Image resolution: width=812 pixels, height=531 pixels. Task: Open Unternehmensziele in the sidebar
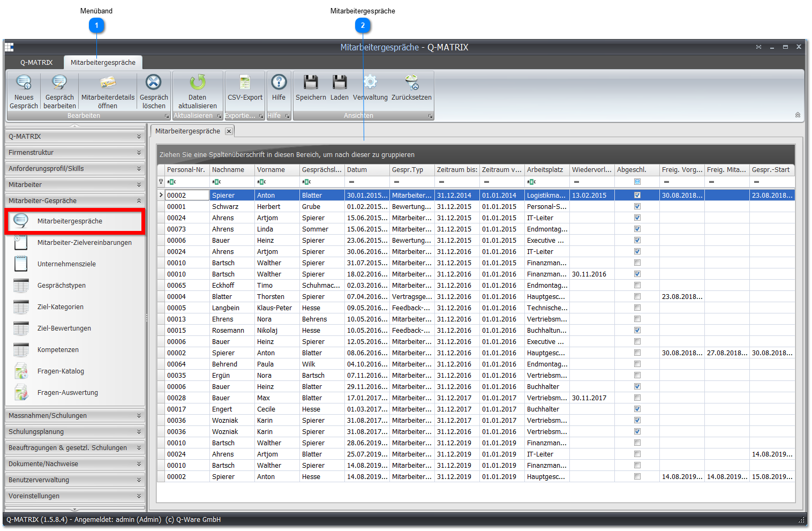click(74, 264)
